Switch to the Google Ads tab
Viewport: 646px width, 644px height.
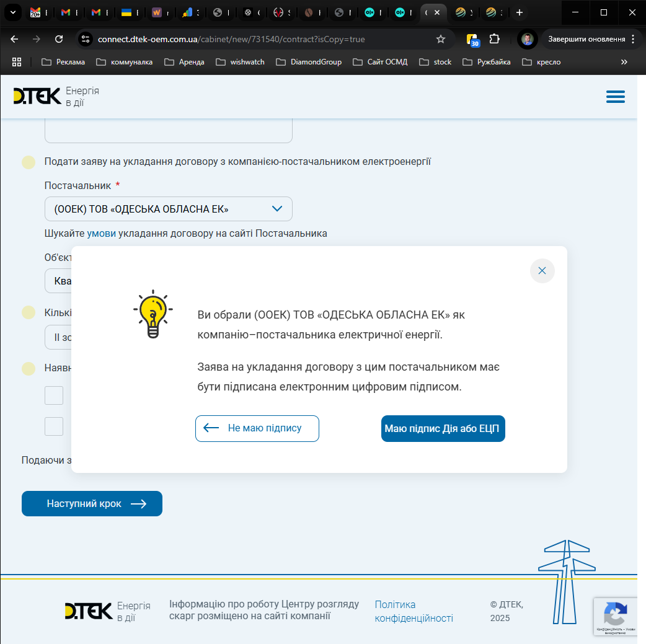pos(192,12)
